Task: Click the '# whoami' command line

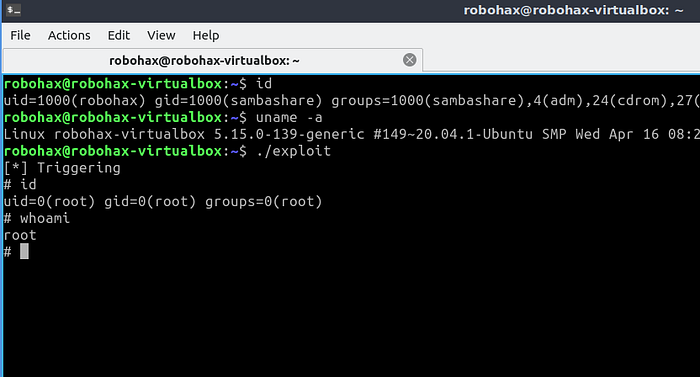Action: 37,218
